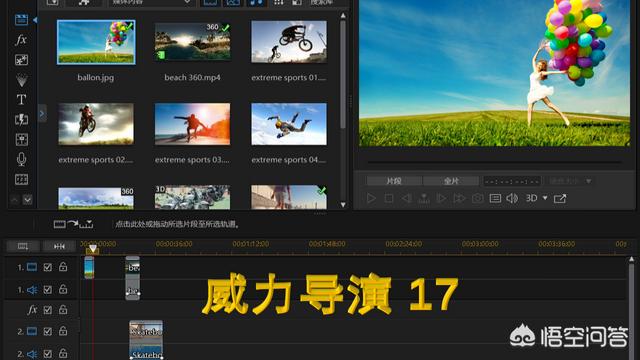
Task: Open the Title Room T icon
Action: click(21, 100)
